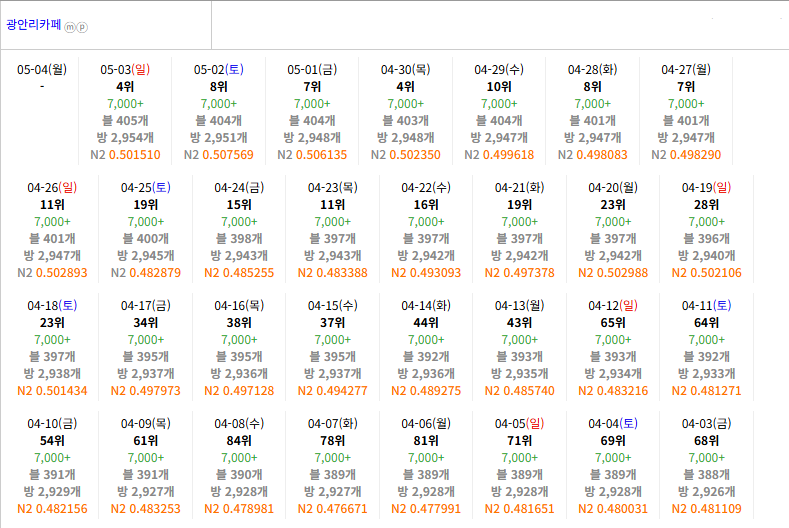The height and width of the screenshot is (528, 789).
Task: Select the 04-27(월) date header
Action: (x=686, y=69)
